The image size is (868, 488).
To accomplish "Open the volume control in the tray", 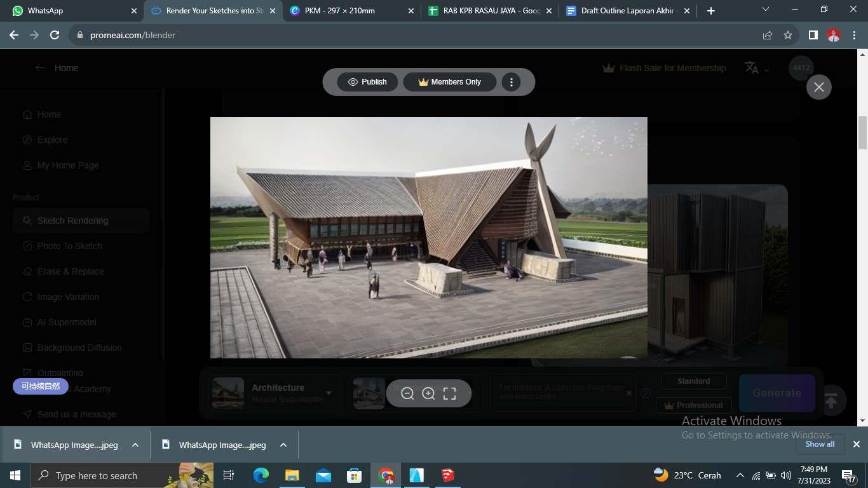I will pos(786,475).
